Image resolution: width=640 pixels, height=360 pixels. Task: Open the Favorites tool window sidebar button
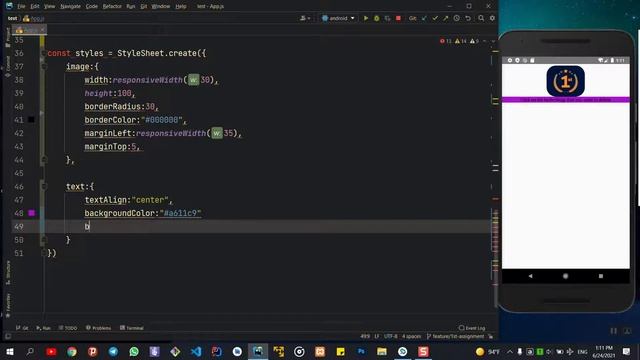pos(8,305)
